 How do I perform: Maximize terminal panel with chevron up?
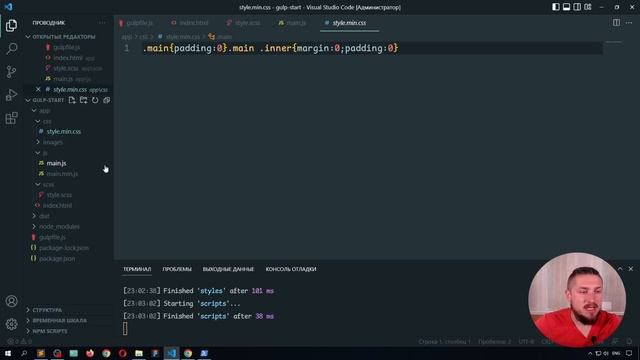point(620,269)
